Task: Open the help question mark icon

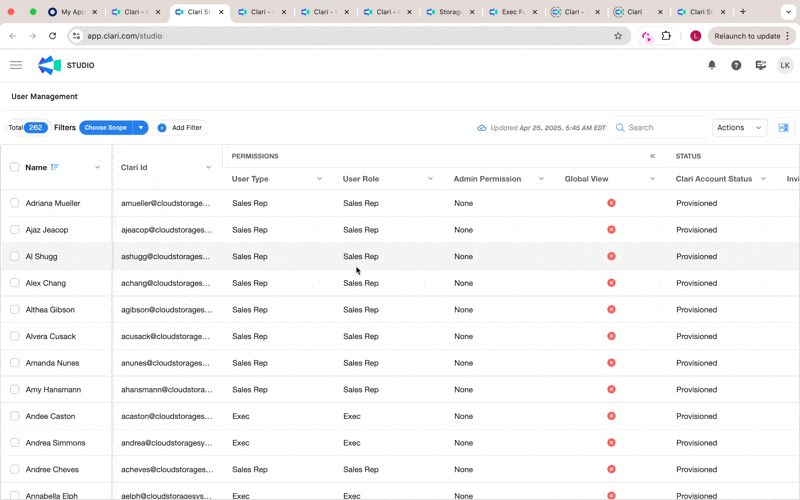Action: point(736,65)
